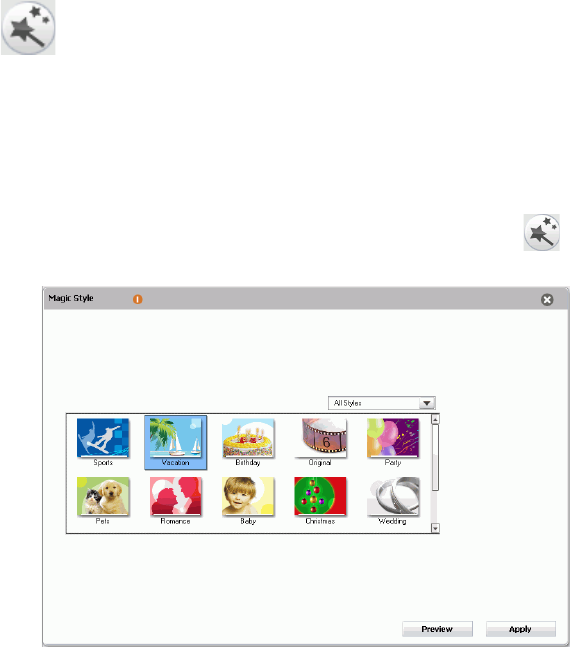Select the Christmas style thumbnail
Image resolution: width=570 pixels, height=647 pixels.
(x=320, y=501)
